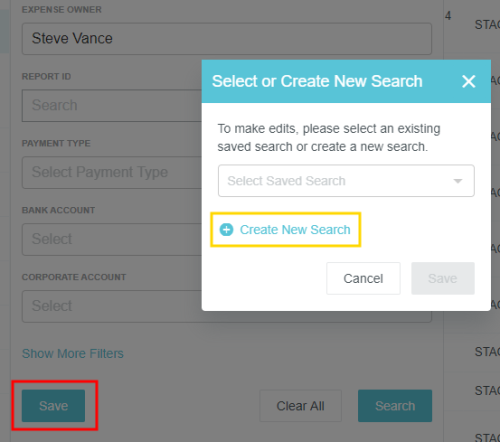Click the Clear All button
This screenshot has height=442, width=500.
300,406
